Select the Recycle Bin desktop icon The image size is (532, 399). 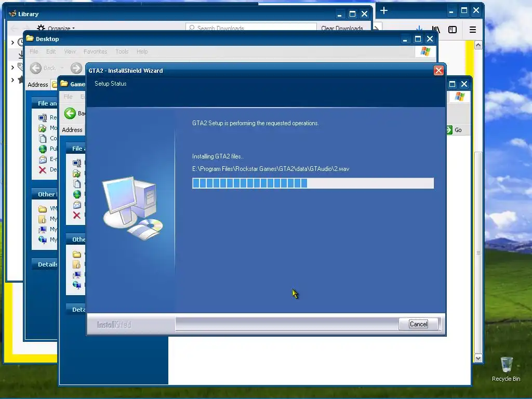pyautogui.click(x=506, y=369)
